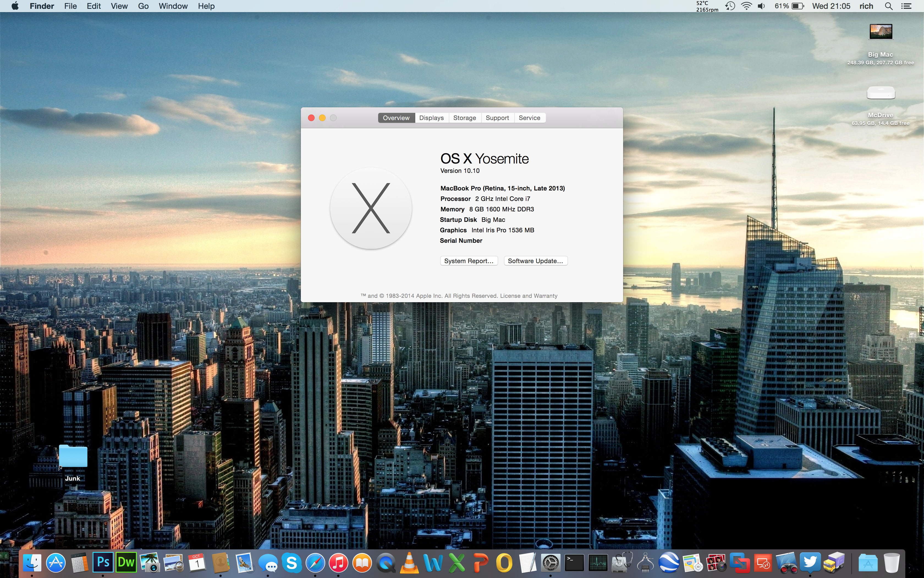Launch the App Store from the Dock
This screenshot has height=578, width=924.
tap(56, 563)
